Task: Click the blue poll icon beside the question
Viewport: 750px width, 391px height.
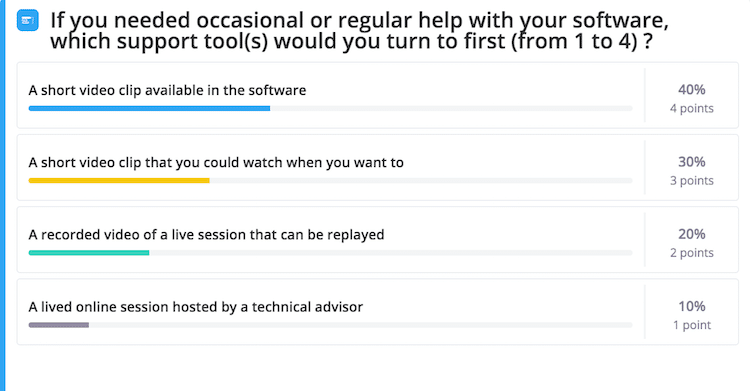Action: (x=28, y=21)
